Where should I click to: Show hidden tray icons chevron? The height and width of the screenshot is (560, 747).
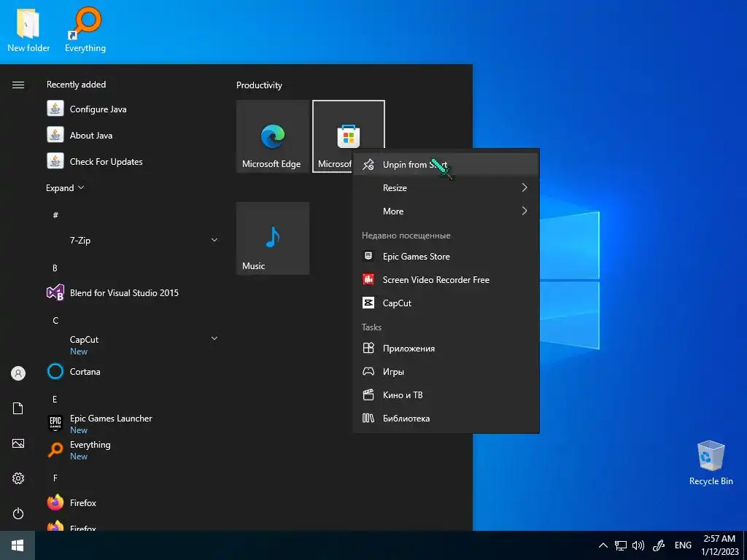[603, 545]
